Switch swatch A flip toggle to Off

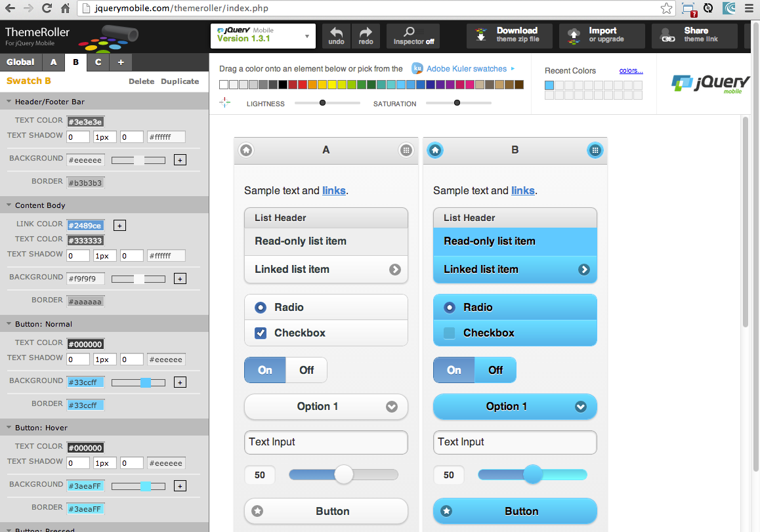tap(306, 370)
